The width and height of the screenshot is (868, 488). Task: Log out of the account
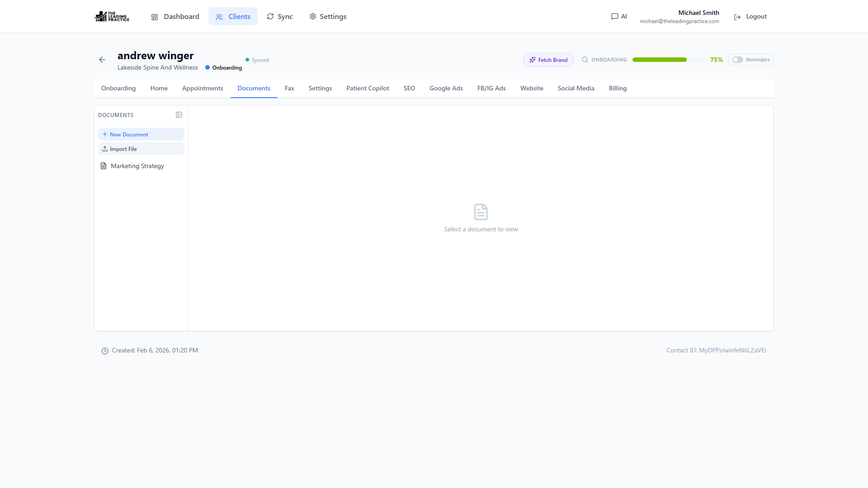point(750,16)
